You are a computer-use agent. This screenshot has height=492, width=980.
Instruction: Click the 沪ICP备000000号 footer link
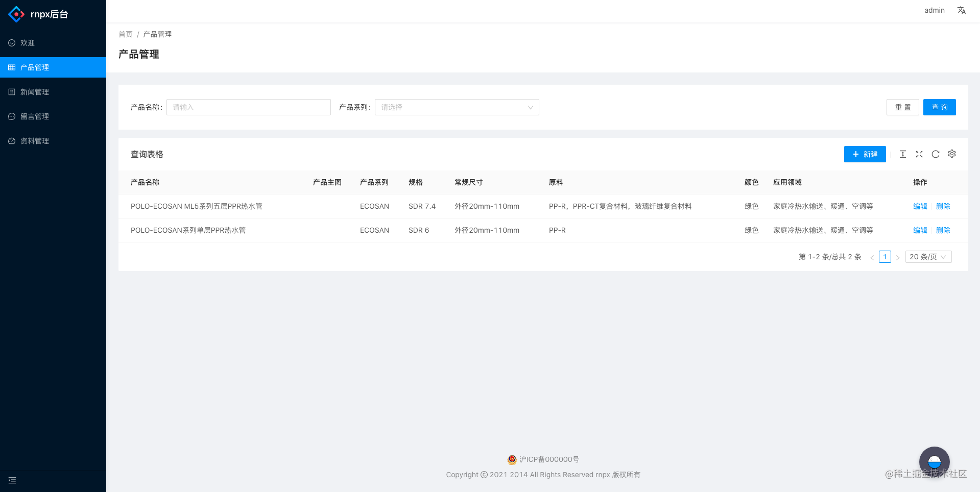(549, 459)
